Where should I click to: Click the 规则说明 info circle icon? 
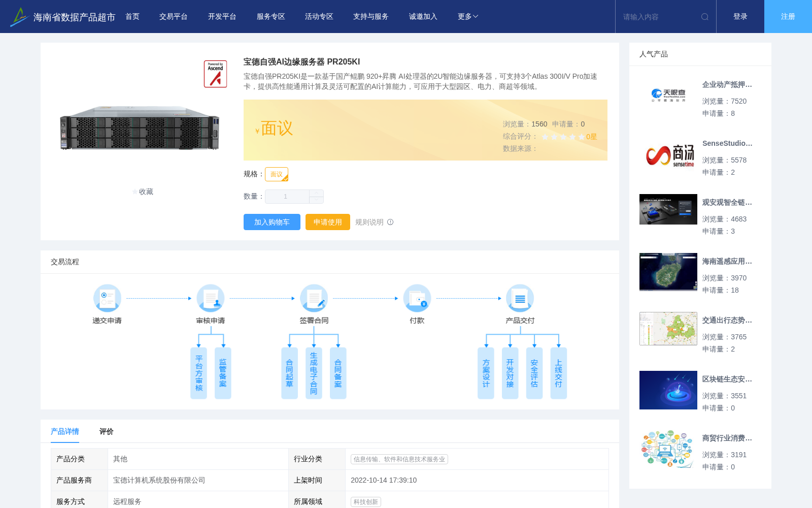[x=390, y=222]
